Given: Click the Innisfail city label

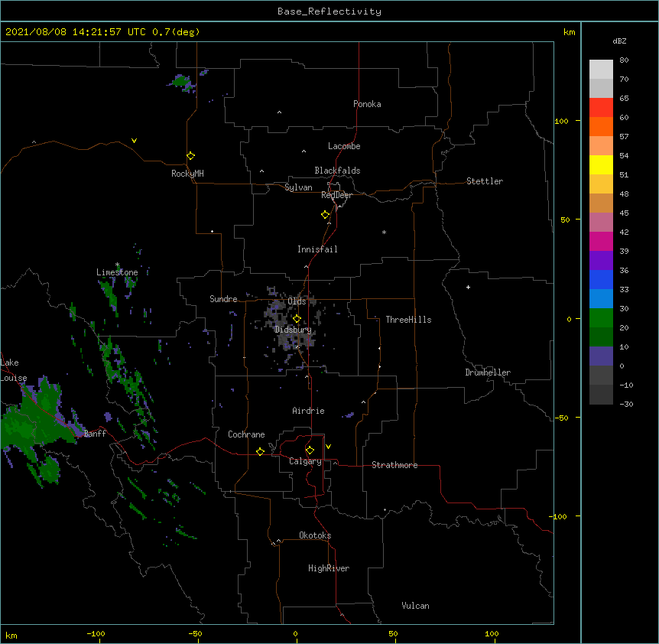Looking at the screenshot, I should (x=317, y=249).
